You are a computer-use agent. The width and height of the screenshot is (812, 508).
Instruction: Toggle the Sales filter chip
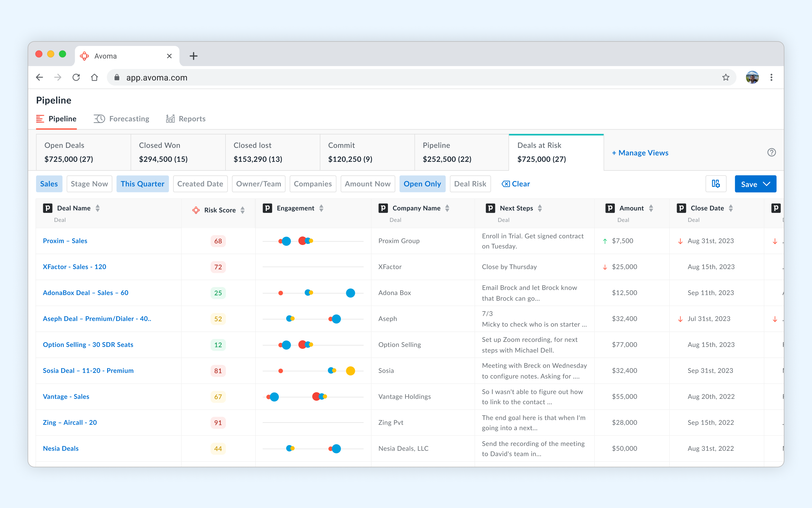pyautogui.click(x=49, y=184)
